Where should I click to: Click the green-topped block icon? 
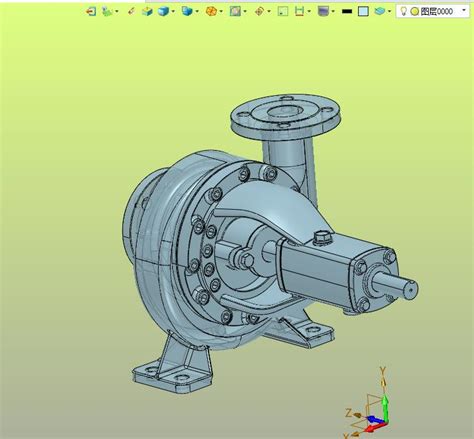point(147,11)
